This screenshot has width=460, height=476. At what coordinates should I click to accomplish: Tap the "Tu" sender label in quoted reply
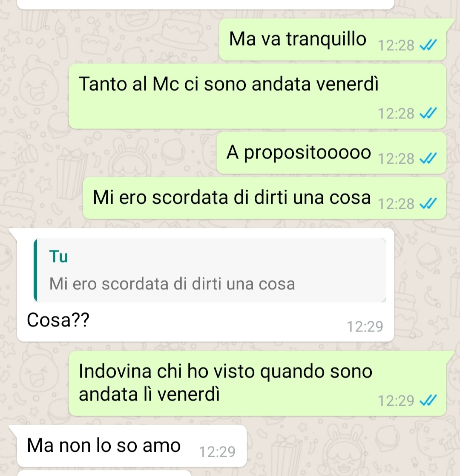click(58, 257)
